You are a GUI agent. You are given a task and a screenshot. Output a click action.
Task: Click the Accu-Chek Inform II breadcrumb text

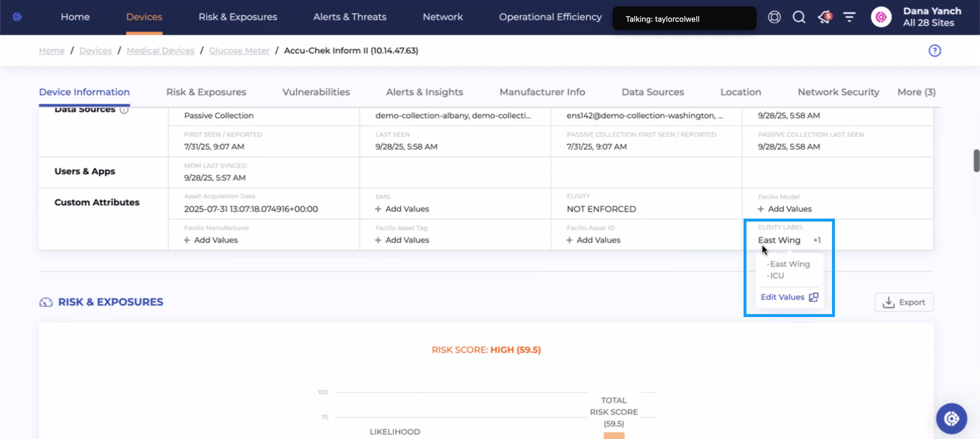click(x=351, y=51)
